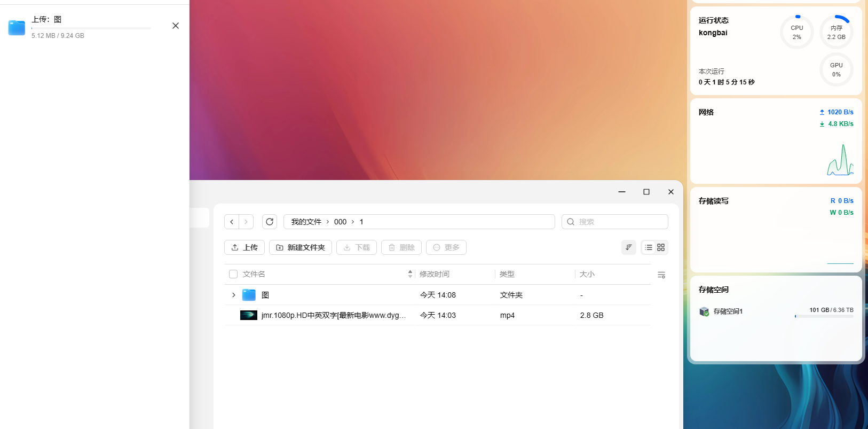This screenshot has width=868, height=429.
Task: Navigate to folder 000 in breadcrumb
Action: pos(341,222)
